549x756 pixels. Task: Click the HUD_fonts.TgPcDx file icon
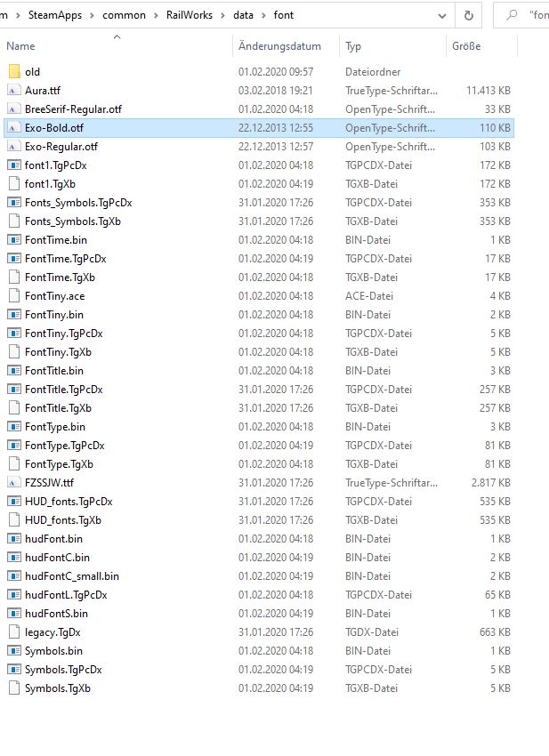[14, 502]
